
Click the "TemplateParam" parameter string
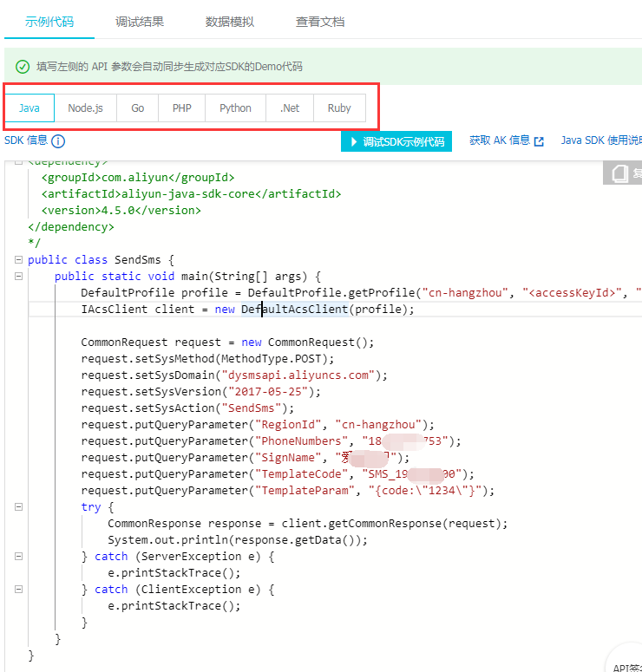pos(305,491)
